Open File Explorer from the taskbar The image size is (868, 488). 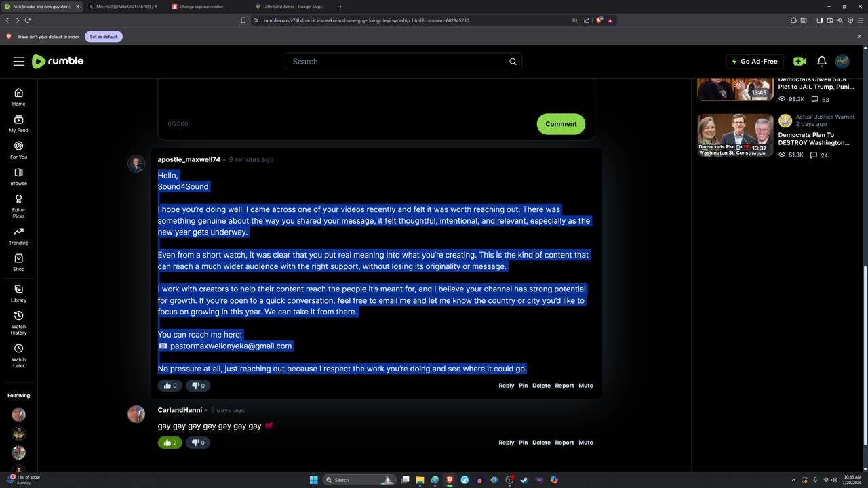pos(420,480)
